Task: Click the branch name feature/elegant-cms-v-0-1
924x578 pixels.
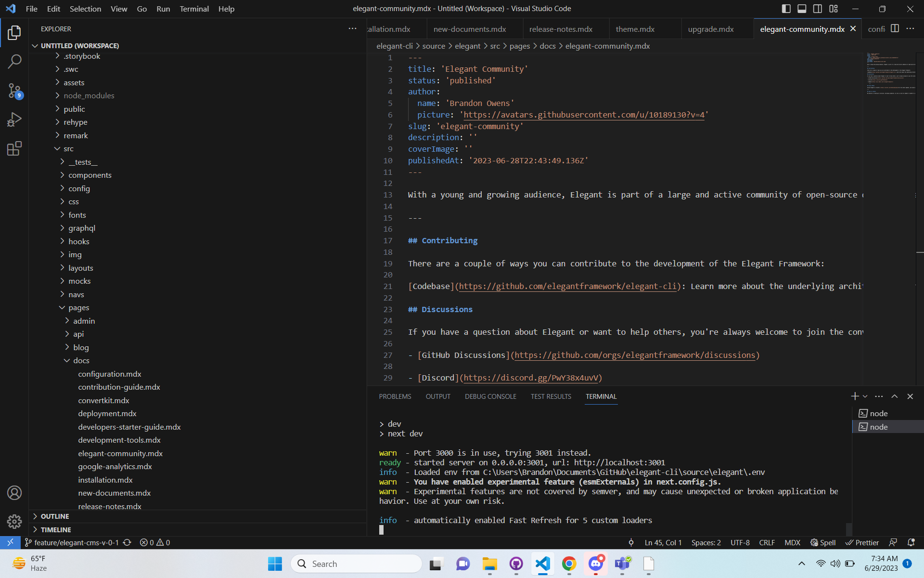Action: [75, 542]
